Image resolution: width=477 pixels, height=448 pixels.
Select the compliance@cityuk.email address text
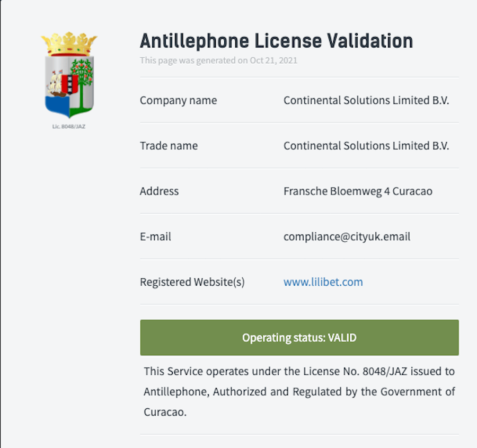(x=347, y=236)
